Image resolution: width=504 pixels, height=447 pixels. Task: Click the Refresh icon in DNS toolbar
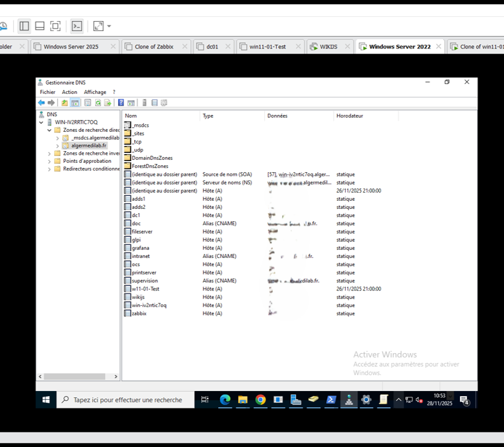click(98, 103)
